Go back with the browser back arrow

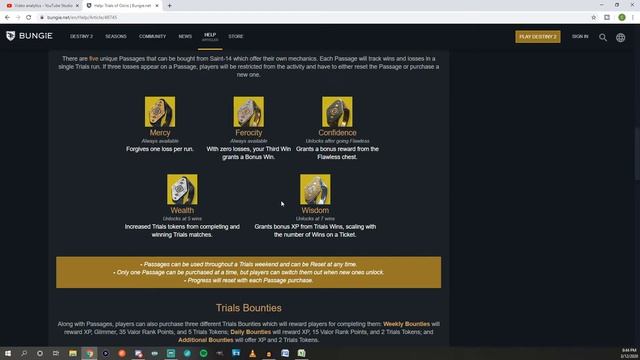(7, 18)
